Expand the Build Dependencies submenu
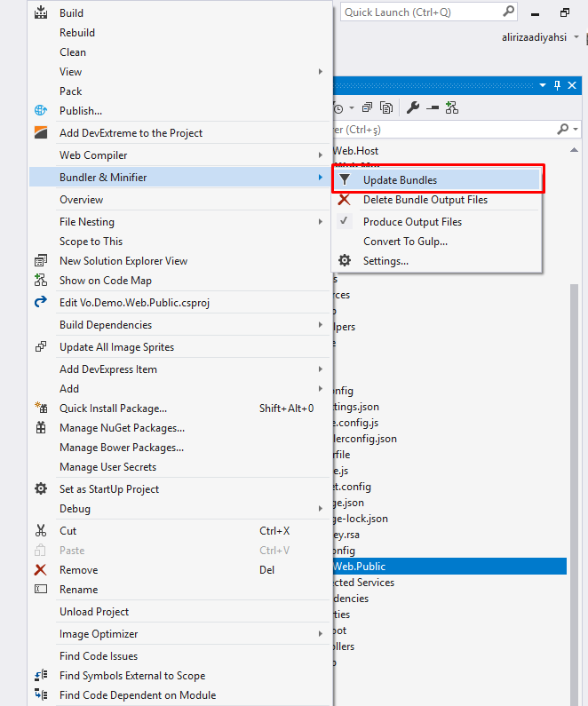The width and height of the screenshot is (588, 706). point(321,325)
